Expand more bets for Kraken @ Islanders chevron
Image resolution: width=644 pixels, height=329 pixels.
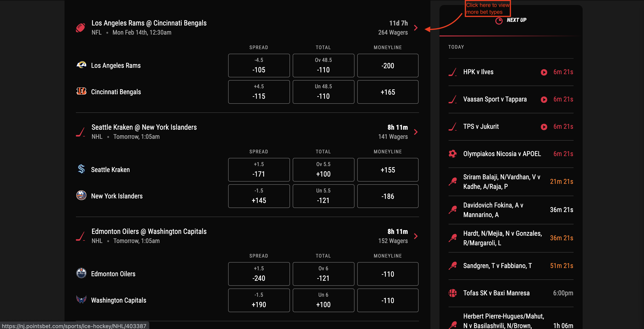point(416,132)
